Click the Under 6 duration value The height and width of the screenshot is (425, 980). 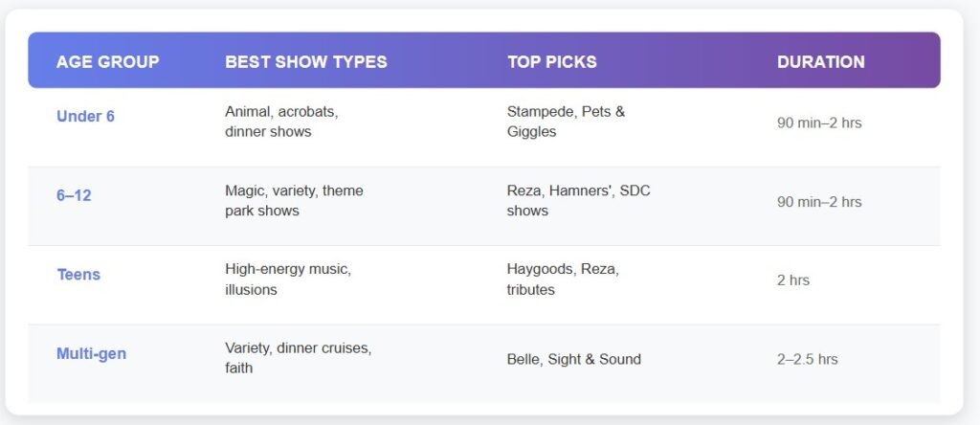(x=818, y=123)
